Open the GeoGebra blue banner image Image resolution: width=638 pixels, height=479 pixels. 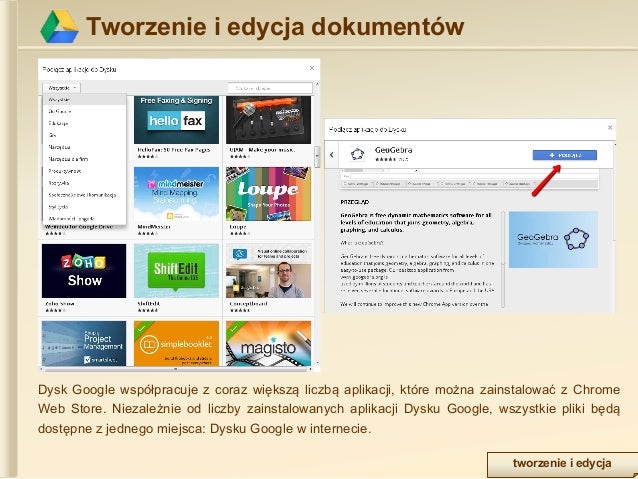553,239
